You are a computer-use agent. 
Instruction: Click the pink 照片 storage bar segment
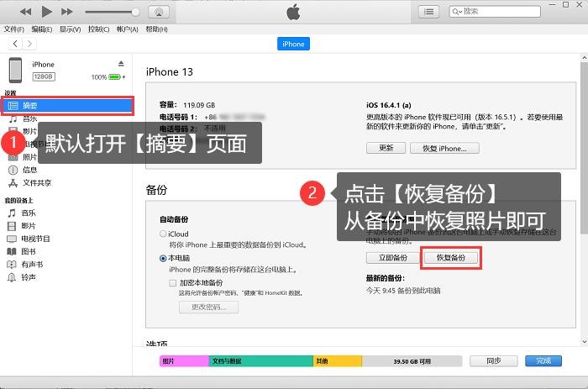pos(183,360)
